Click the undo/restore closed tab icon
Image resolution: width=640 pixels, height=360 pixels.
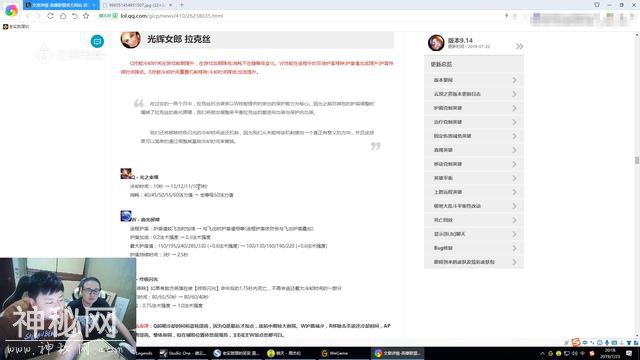click(74, 16)
